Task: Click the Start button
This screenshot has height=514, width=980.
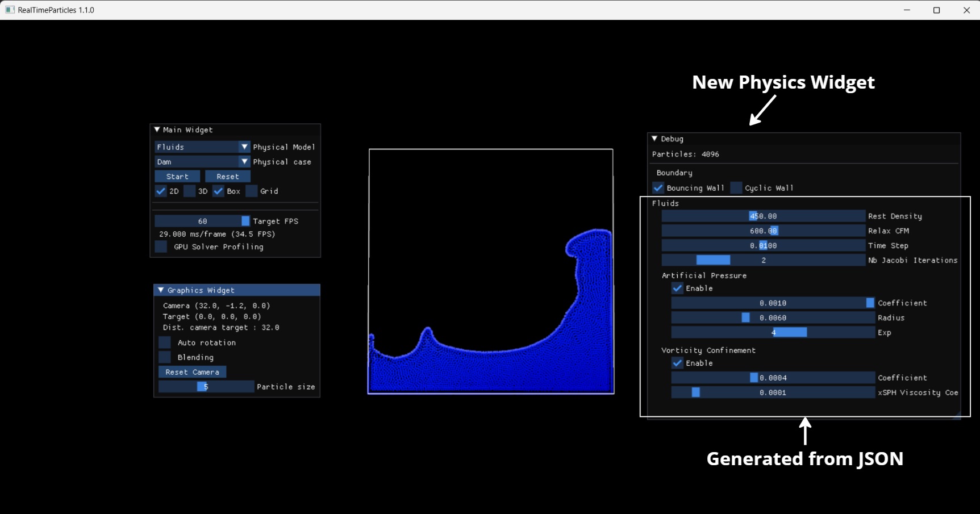Action: coord(177,177)
